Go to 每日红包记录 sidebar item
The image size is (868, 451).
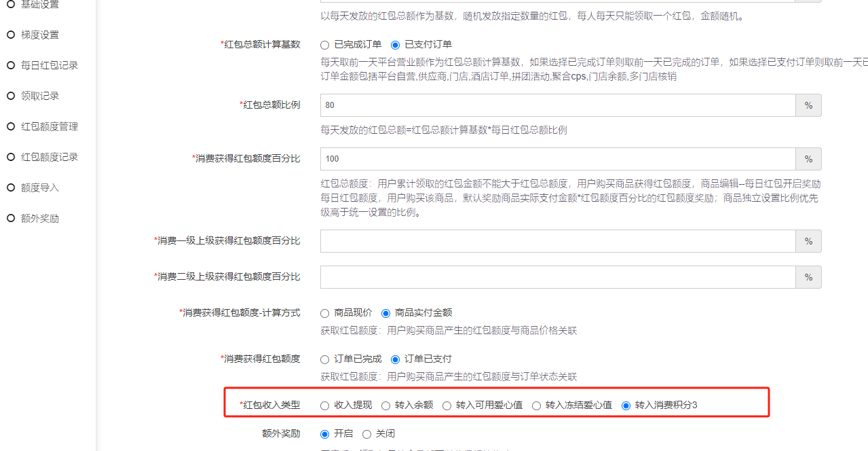point(49,65)
